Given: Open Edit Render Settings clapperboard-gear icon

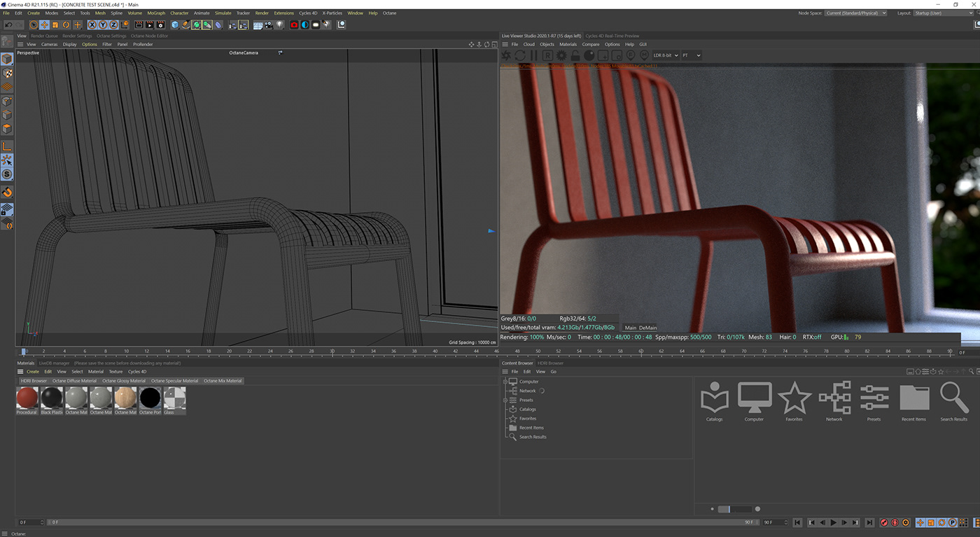Looking at the screenshot, I should click(160, 25).
